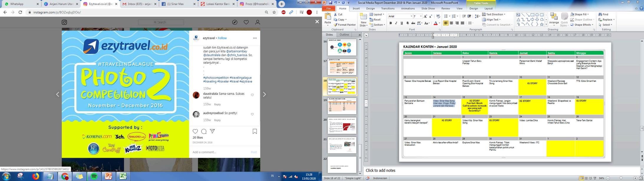Image resolution: width=644 pixels, height=181 pixels.
Task: Redo action in Quick Access Toolbar
Action: pos(343,3)
